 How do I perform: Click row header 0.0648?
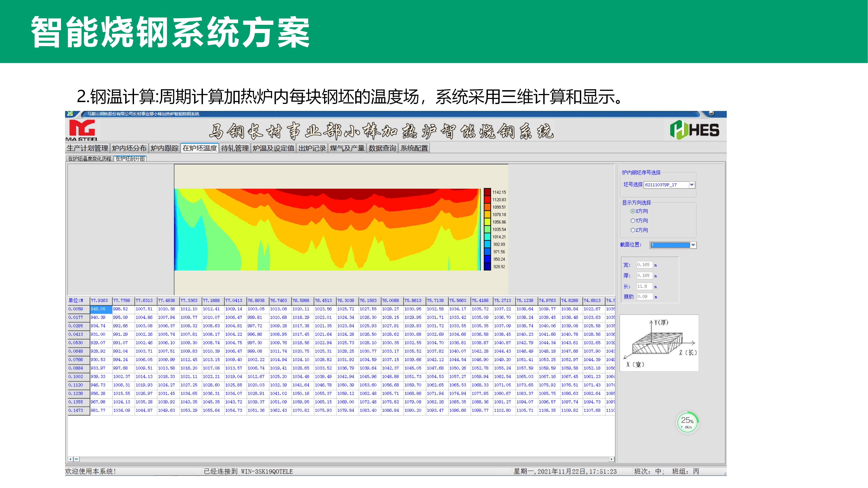click(x=78, y=351)
